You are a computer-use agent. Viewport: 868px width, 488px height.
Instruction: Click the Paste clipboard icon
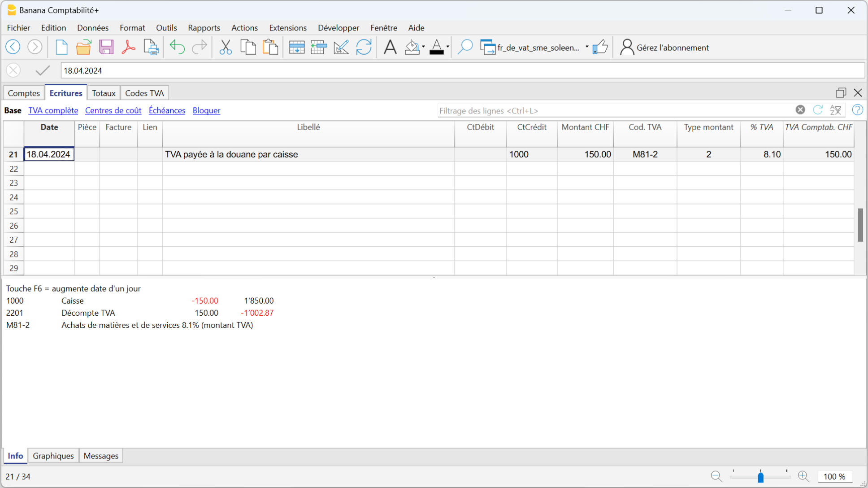point(270,47)
